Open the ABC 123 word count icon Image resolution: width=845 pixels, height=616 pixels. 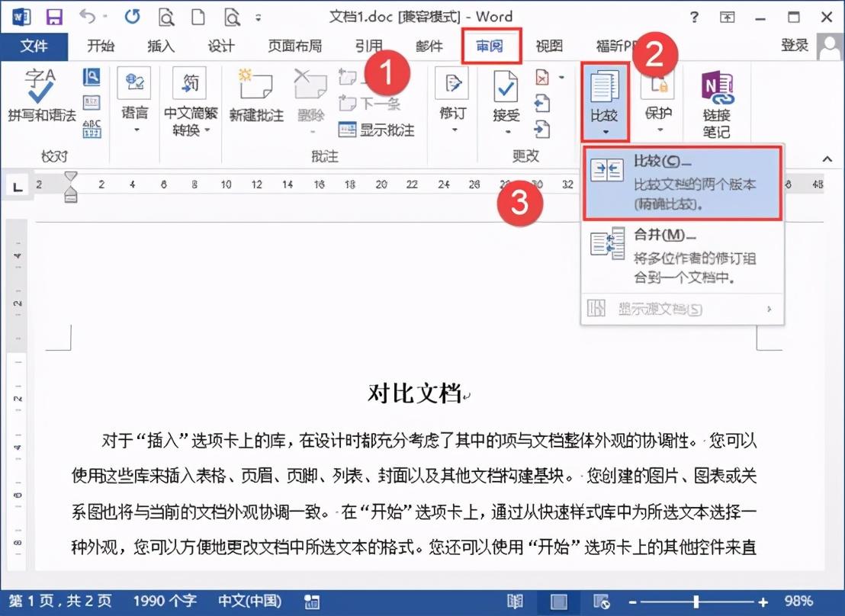click(92, 129)
